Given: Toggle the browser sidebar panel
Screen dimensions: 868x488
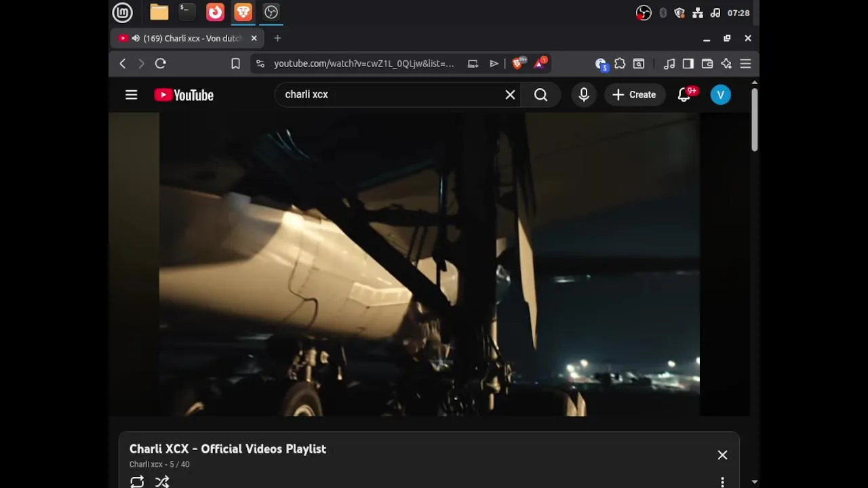Looking at the screenshot, I should pos(688,64).
